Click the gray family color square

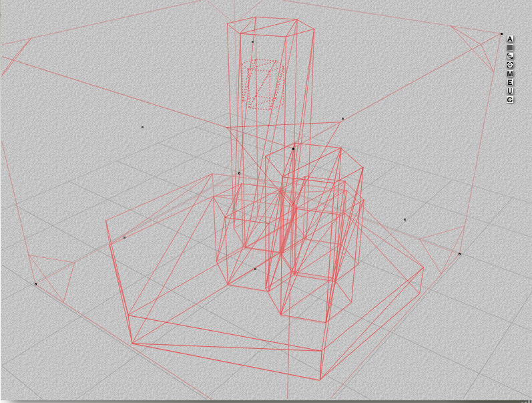pos(509,47)
